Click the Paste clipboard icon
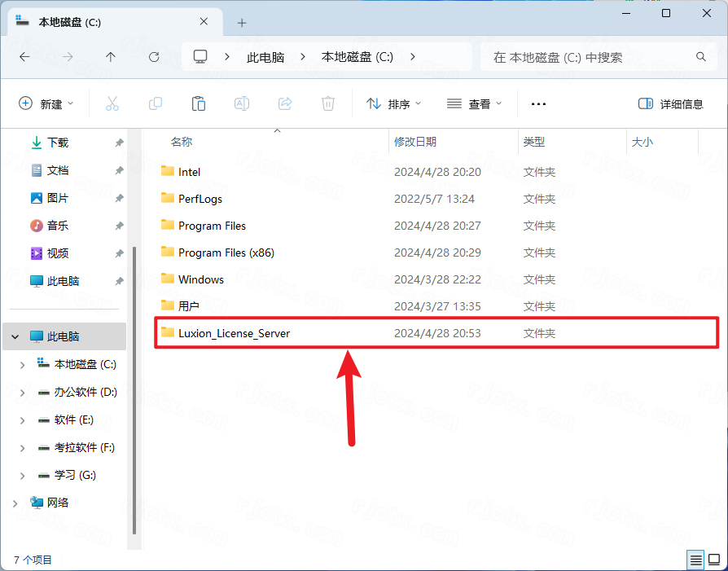This screenshot has height=571, width=728. coord(199,103)
